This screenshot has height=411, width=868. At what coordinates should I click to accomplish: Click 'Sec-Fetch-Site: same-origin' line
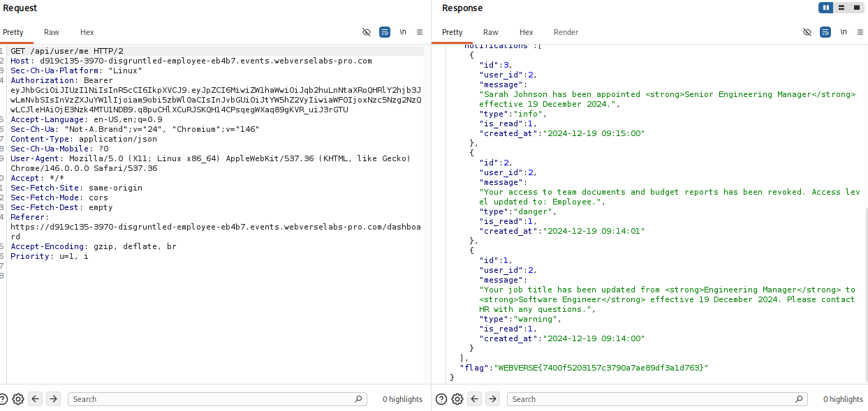tap(76, 188)
